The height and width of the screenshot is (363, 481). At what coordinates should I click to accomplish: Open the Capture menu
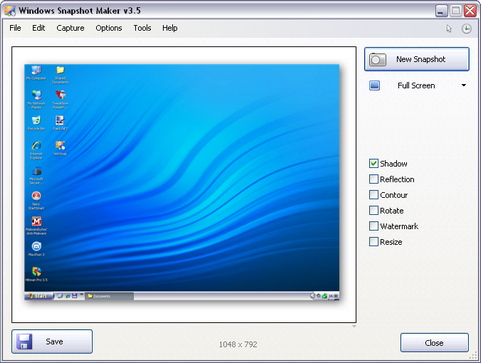70,28
